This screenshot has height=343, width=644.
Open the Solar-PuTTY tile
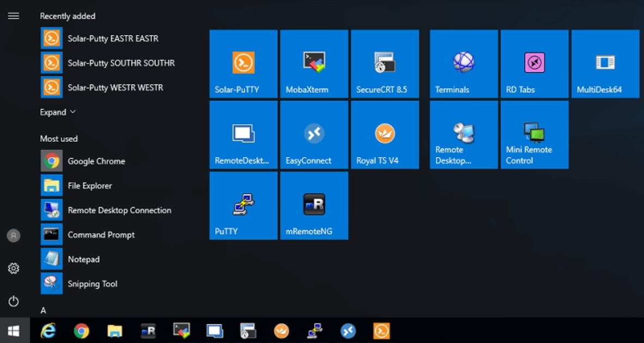(244, 64)
